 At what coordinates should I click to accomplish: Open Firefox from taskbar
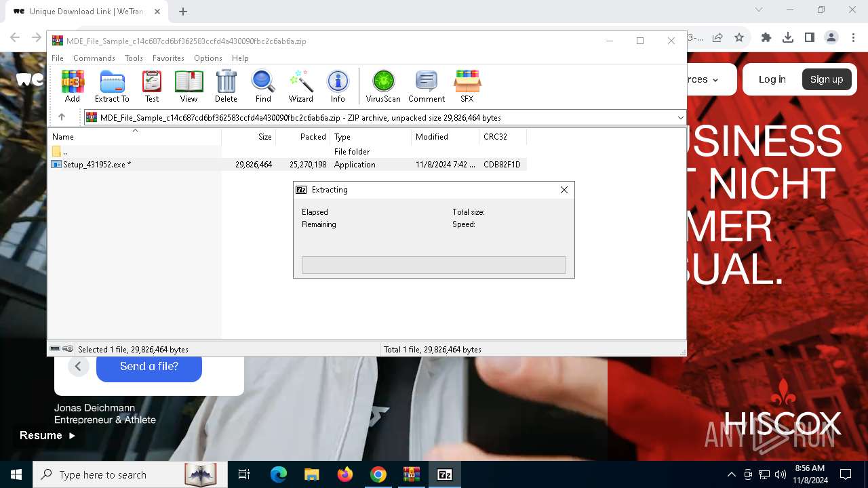345,474
